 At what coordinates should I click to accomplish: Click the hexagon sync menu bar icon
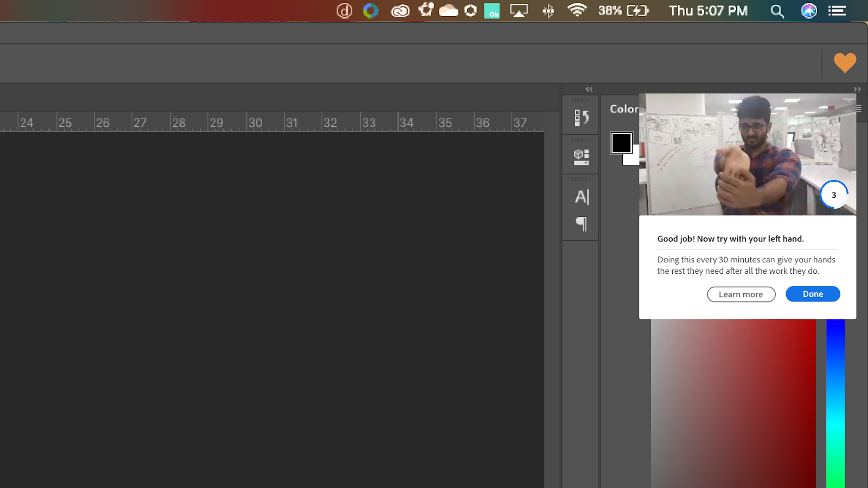[470, 11]
